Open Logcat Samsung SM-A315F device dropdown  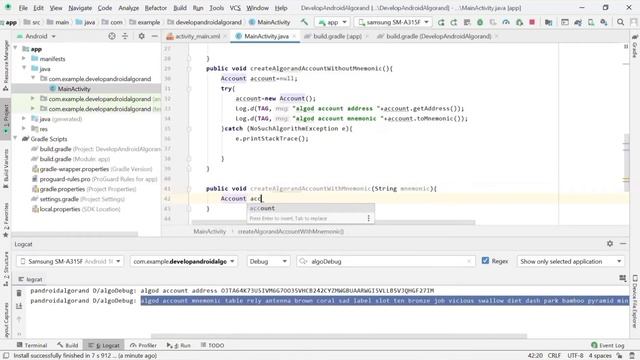pos(70,261)
